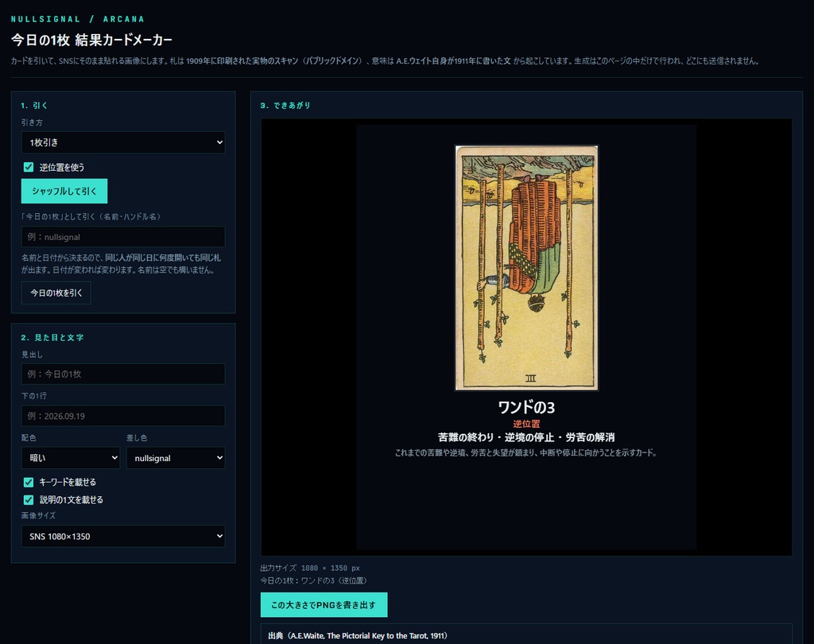Click the ワンドの3 card name in preview
814x644 pixels.
point(526,407)
